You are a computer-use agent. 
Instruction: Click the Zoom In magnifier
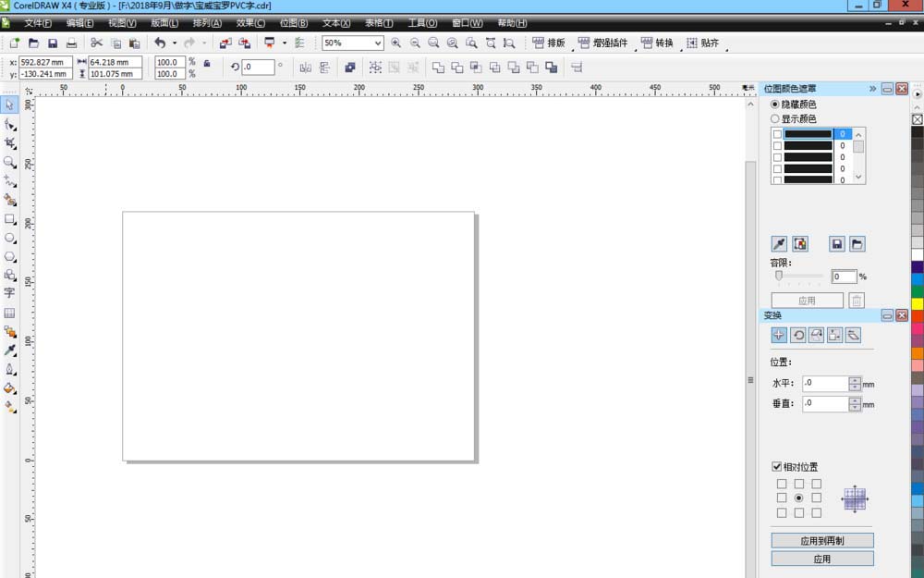click(x=396, y=43)
